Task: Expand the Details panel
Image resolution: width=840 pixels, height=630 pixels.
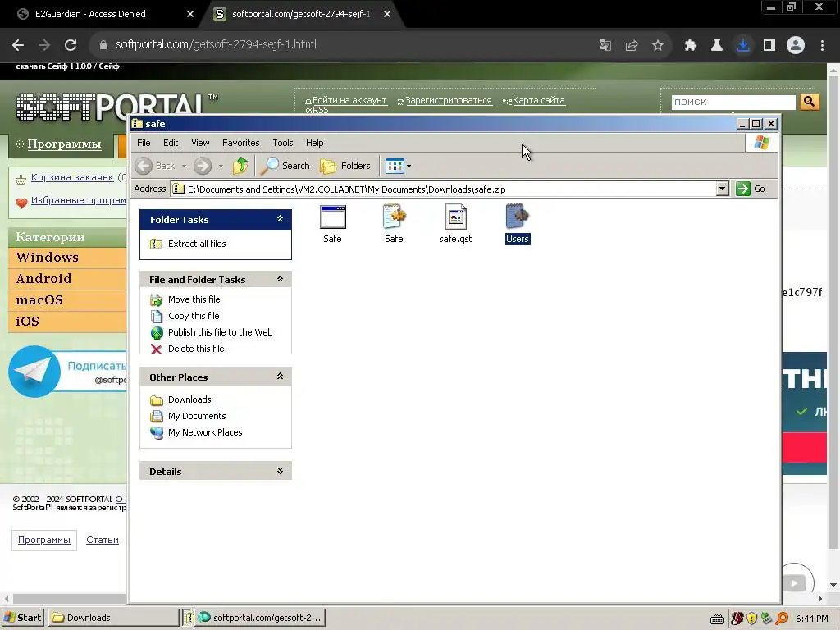Action: [x=280, y=471]
